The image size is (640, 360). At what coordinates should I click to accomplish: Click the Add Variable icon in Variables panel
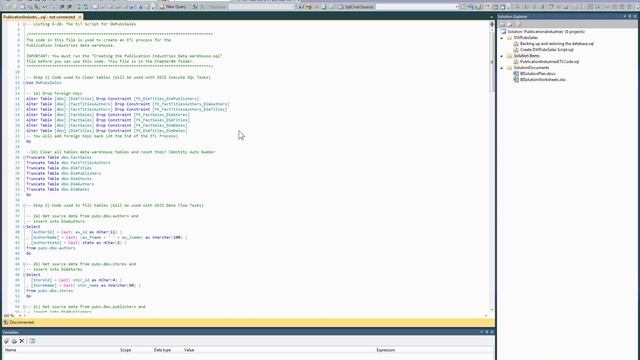[7, 341]
